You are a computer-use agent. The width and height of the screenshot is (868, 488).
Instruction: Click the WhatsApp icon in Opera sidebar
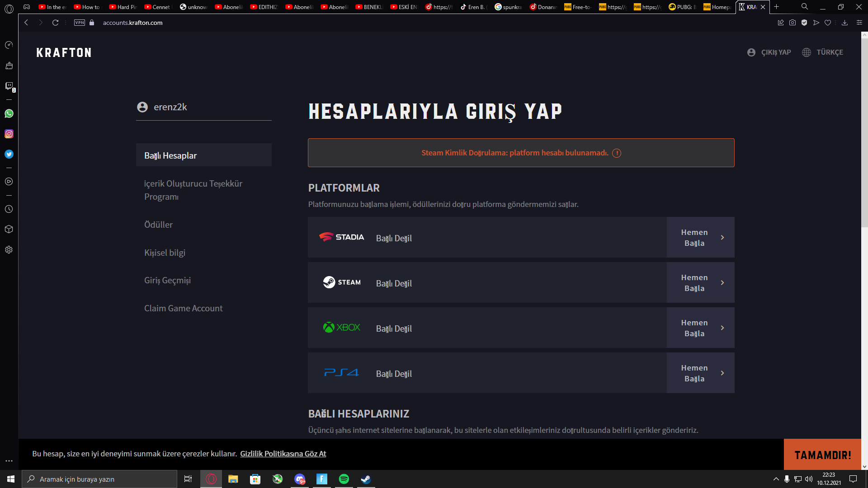[x=9, y=113]
